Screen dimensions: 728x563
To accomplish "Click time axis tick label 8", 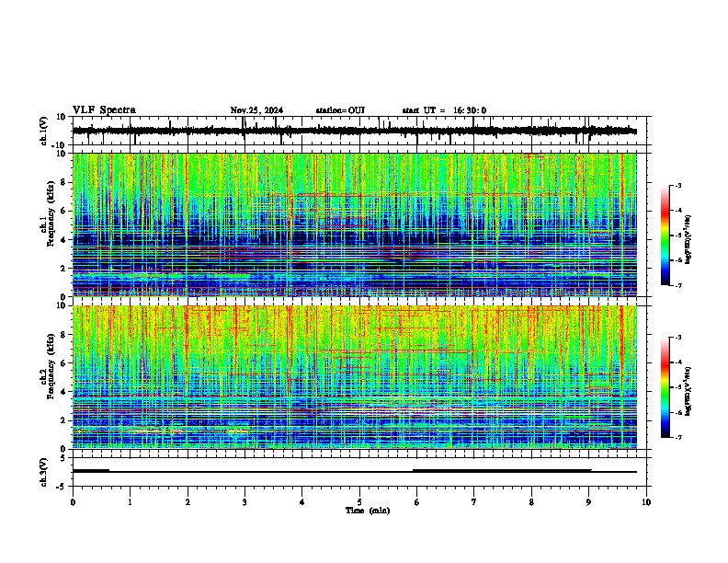I will (531, 502).
